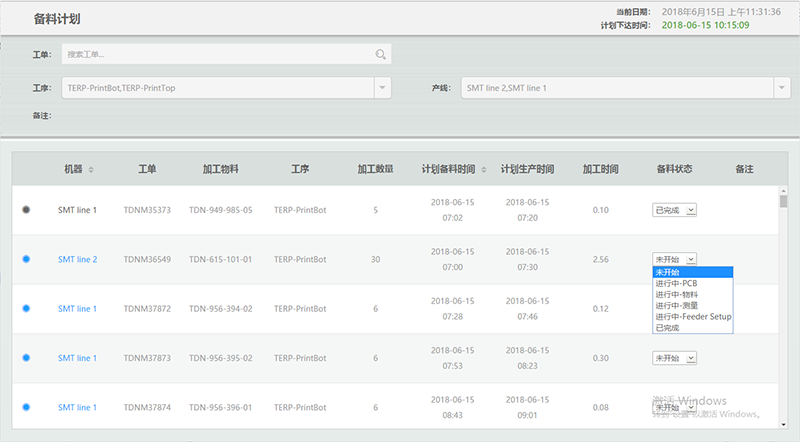Open 未开始 status dropdown for TDNM37873
This screenshot has height=442, width=800.
click(674, 358)
